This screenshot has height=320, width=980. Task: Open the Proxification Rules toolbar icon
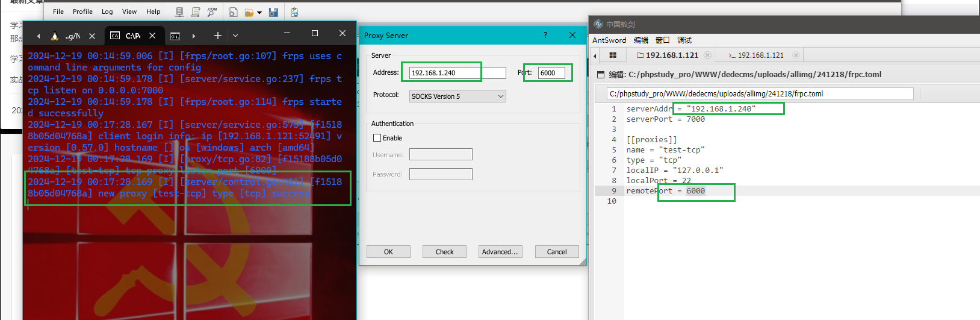coord(196,12)
